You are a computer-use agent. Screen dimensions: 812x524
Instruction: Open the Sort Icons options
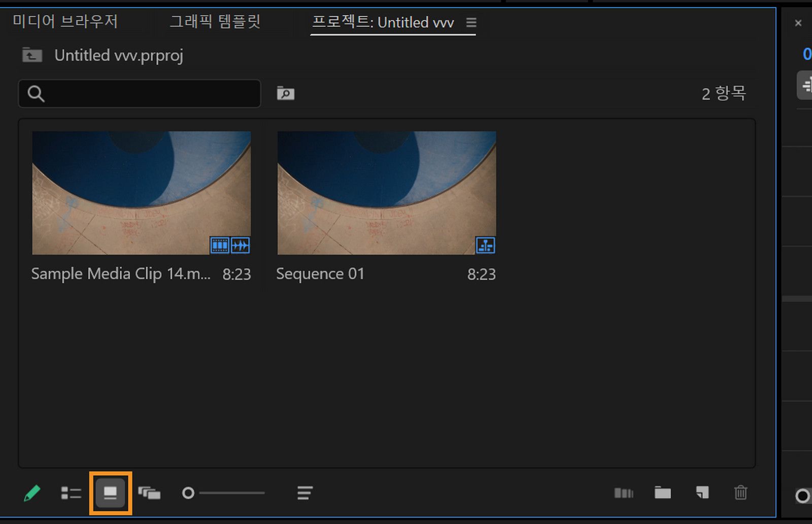pos(304,493)
